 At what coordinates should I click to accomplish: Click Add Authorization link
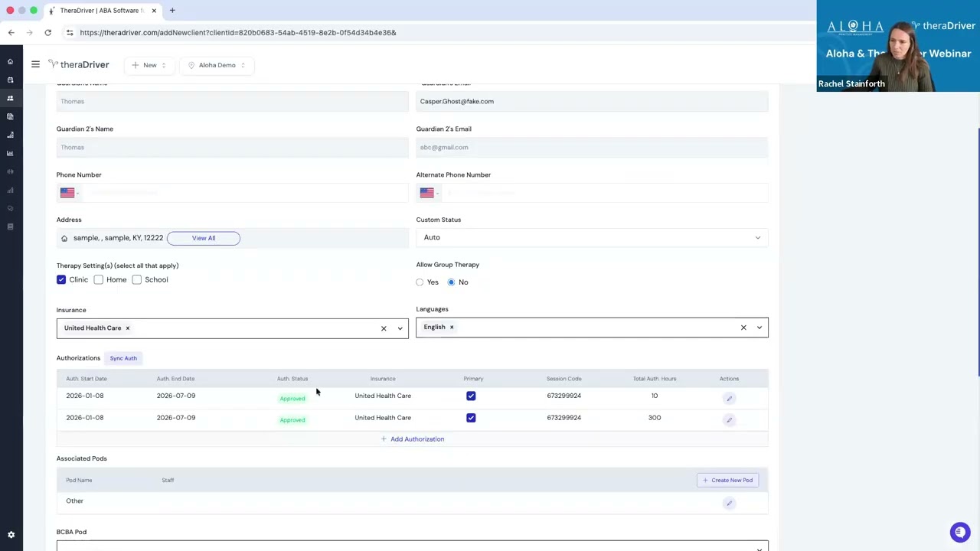pyautogui.click(x=412, y=439)
